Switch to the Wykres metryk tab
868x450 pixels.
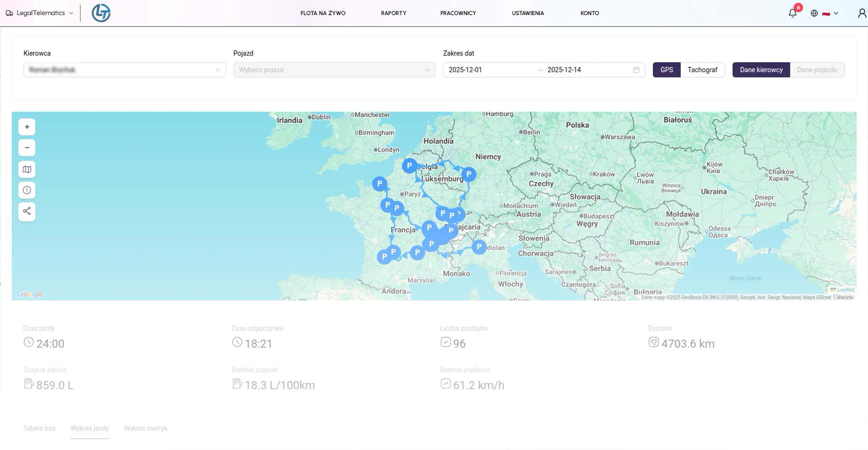click(x=145, y=428)
